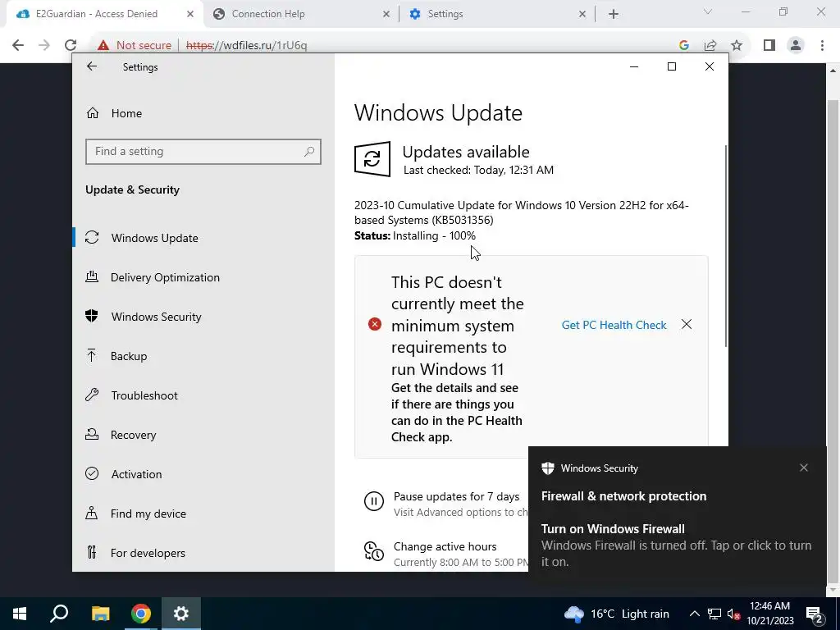Image resolution: width=840 pixels, height=630 pixels.
Task: Close the Connection Help tab
Action: click(386, 15)
